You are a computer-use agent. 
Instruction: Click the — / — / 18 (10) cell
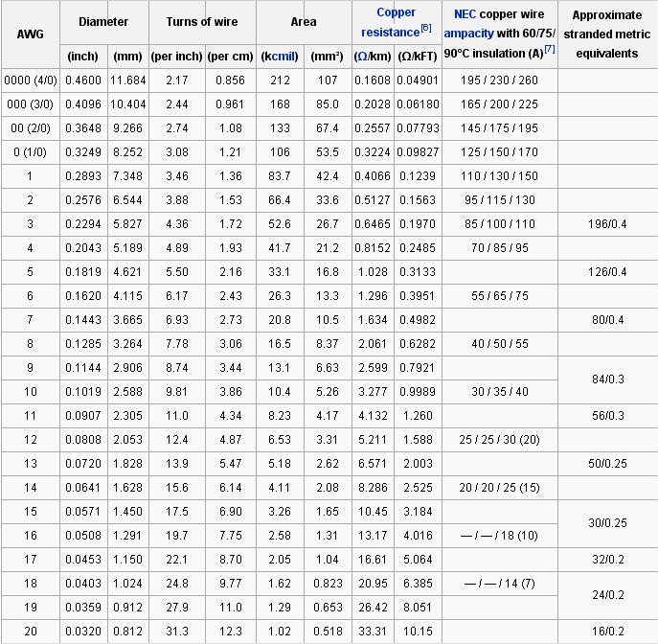499,535
